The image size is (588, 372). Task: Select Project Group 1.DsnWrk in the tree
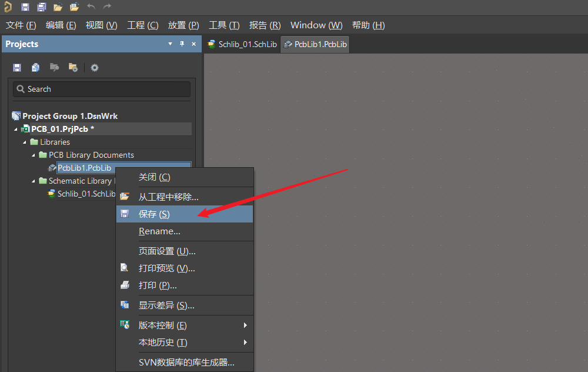(70, 116)
